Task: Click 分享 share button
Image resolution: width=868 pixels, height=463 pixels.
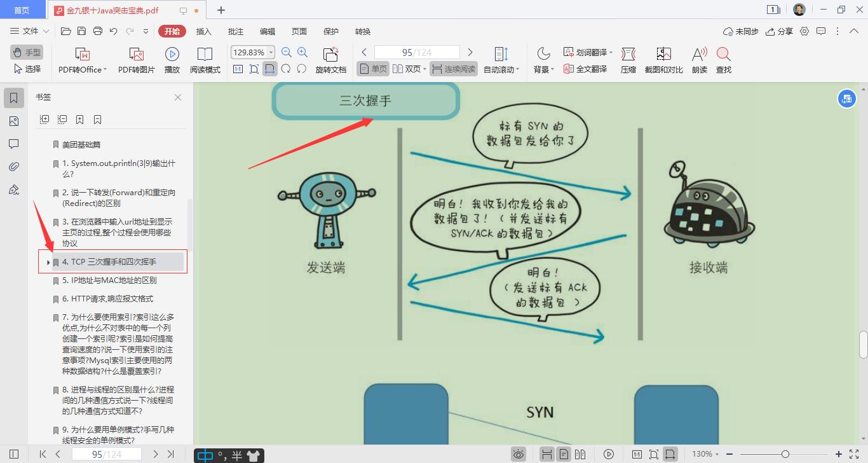Action: click(780, 31)
